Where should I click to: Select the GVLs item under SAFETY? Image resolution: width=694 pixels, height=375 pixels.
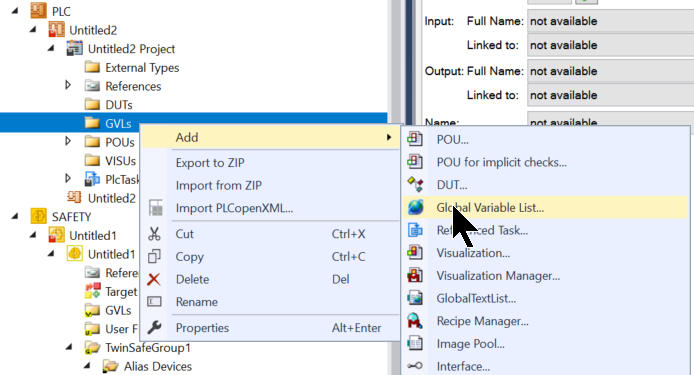point(118,310)
